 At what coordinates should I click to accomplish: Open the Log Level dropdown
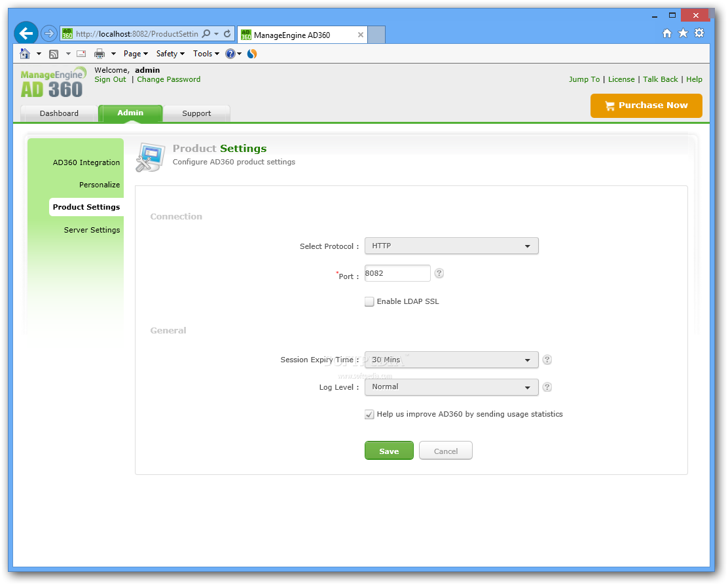tap(451, 387)
